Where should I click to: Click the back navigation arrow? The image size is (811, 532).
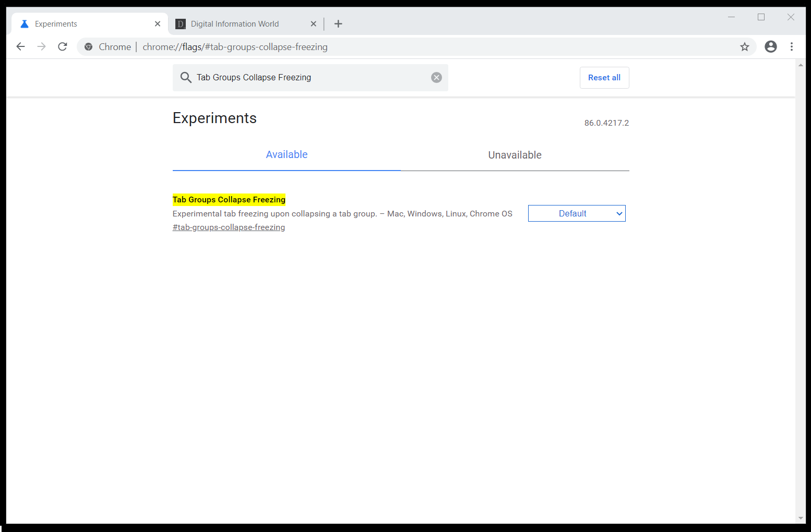coord(20,46)
